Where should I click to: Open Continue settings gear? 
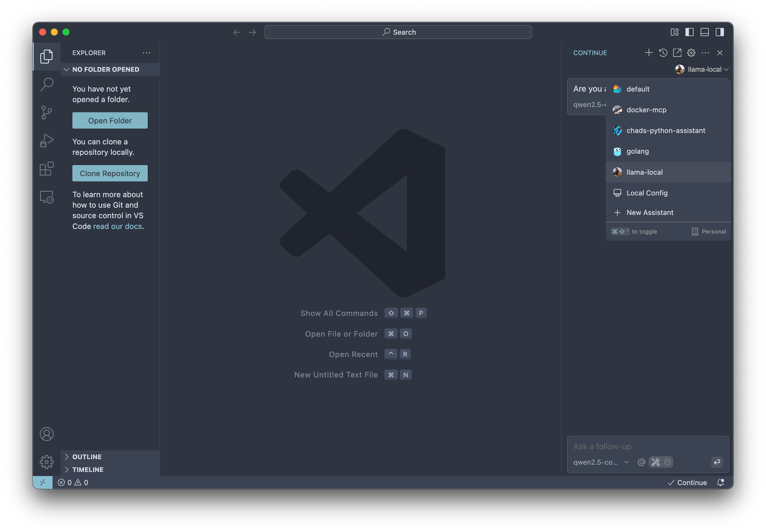[x=692, y=53]
